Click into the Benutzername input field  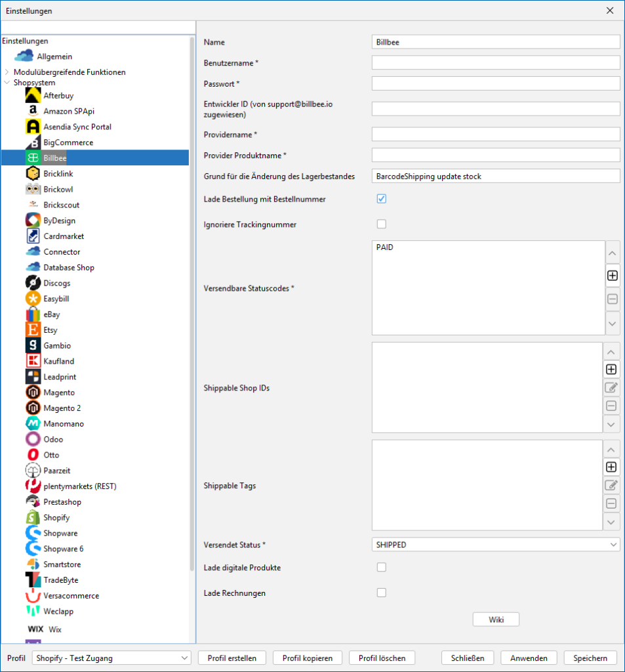point(495,63)
